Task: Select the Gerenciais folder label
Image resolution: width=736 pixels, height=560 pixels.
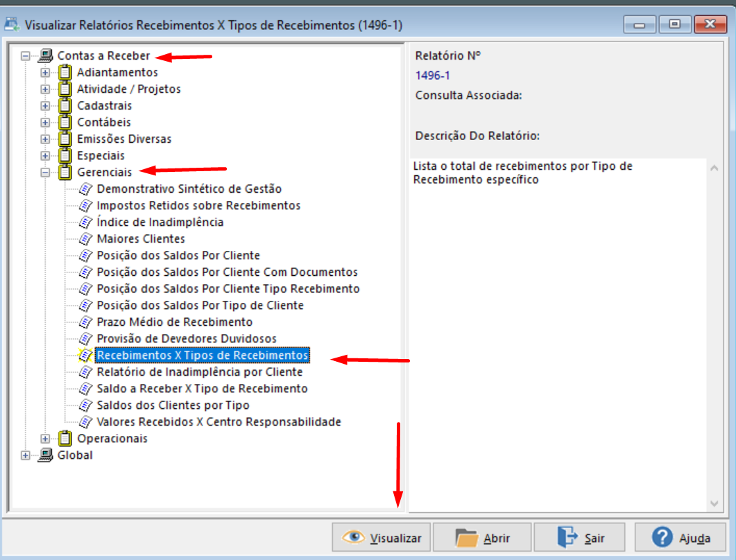Action: 105,172
